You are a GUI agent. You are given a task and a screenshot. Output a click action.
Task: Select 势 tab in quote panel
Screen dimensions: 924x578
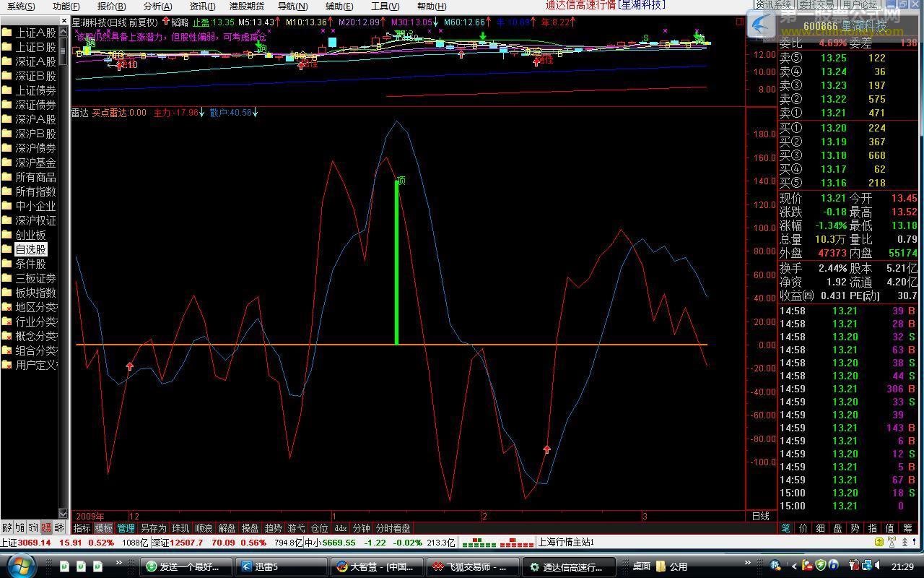click(x=855, y=528)
